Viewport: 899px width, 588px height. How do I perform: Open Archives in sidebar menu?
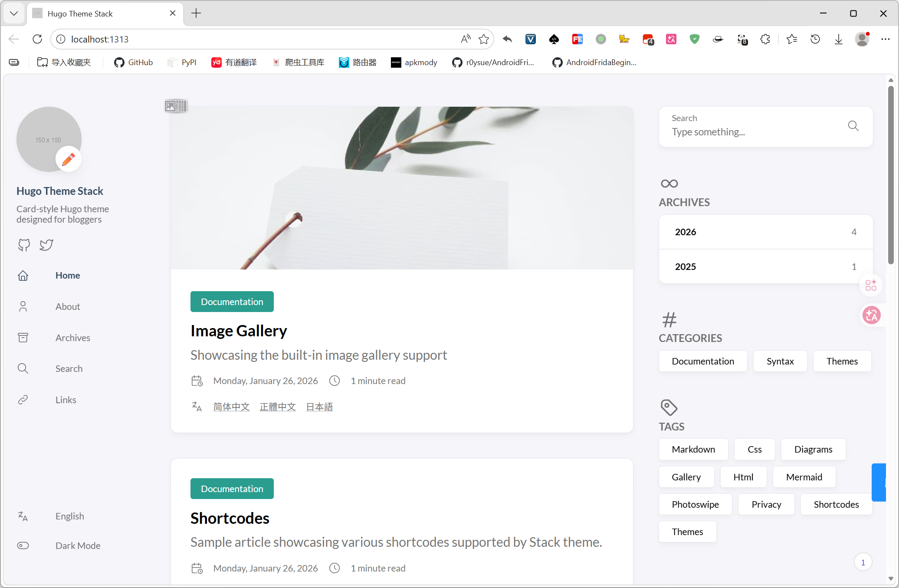pyautogui.click(x=72, y=338)
